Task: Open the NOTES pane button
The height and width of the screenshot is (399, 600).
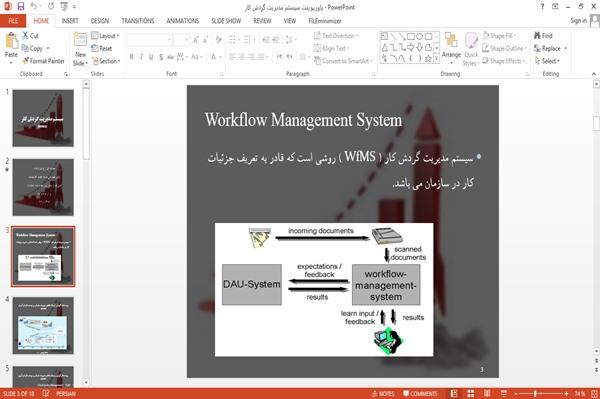Action: point(383,393)
